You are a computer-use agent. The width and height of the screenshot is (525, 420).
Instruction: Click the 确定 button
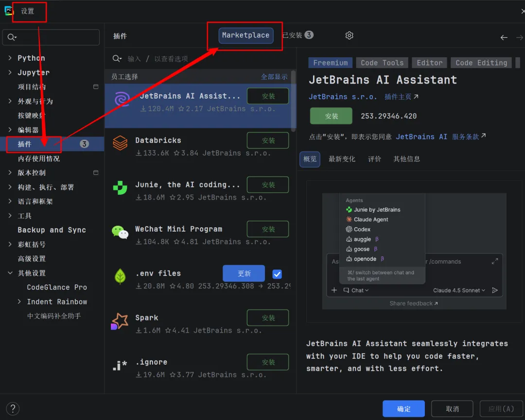click(x=403, y=409)
